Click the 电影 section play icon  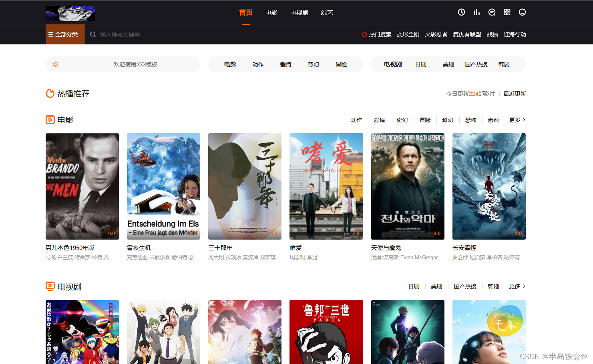(x=50, y=120)
